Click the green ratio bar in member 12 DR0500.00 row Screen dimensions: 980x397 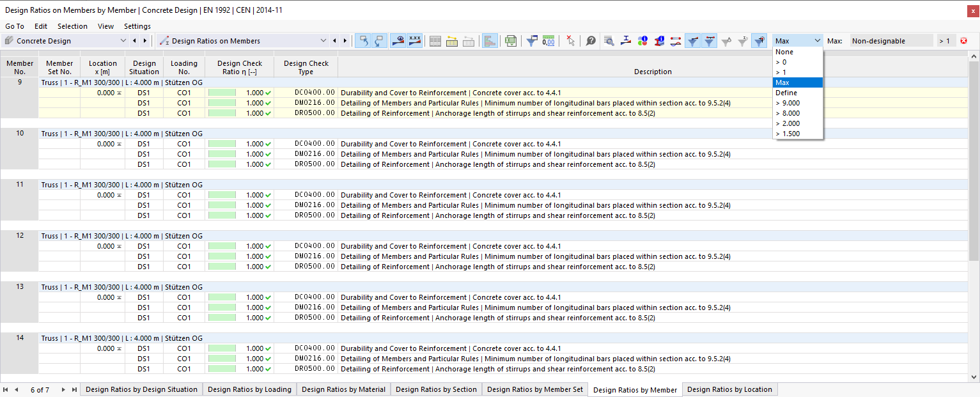point(222,267)
